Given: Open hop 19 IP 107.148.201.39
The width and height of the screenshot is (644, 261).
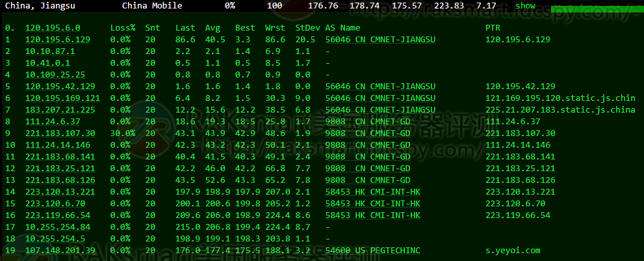Looking at the screenshot, I should [60, 251].
